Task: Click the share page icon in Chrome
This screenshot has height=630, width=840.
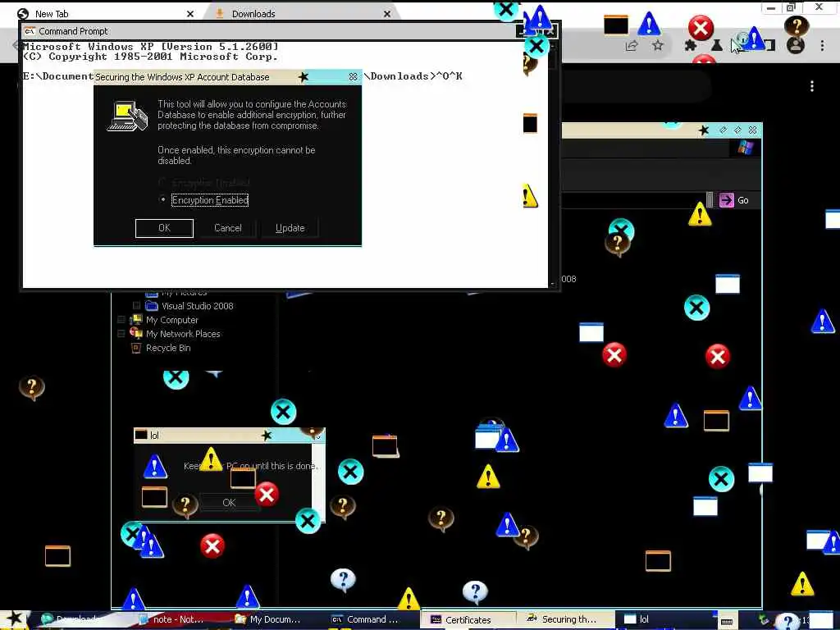Action: [x=632, y=46]
